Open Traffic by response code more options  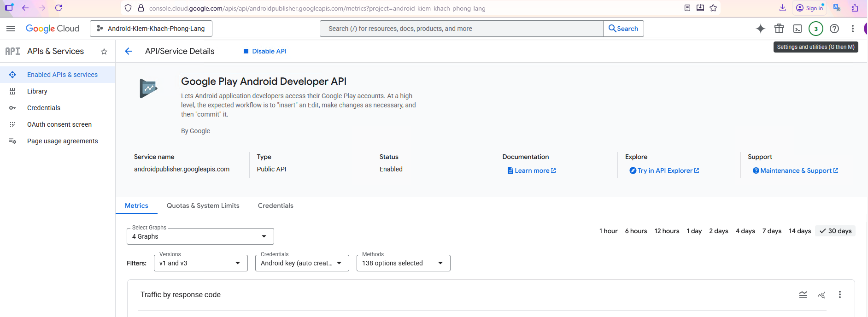(840, 295)
